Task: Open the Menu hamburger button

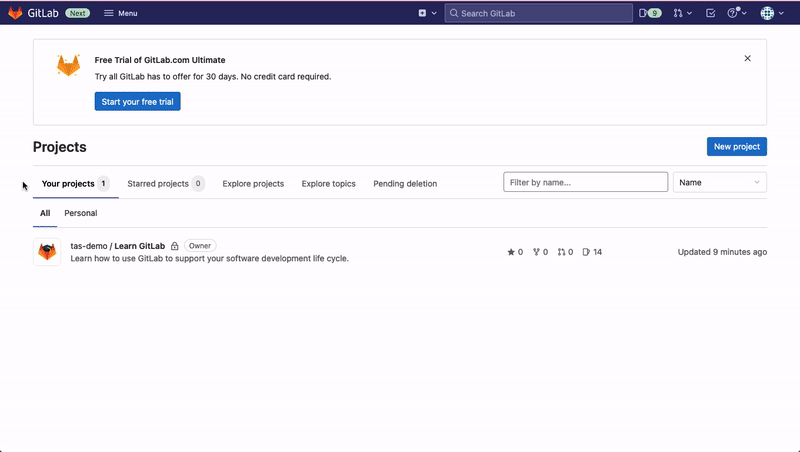Action: pos(120,13)
